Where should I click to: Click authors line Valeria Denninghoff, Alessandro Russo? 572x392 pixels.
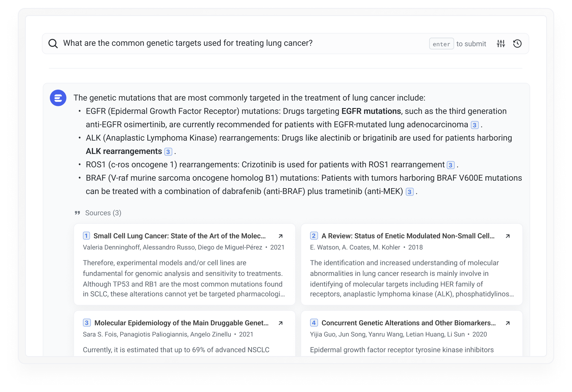coord(173,247)
